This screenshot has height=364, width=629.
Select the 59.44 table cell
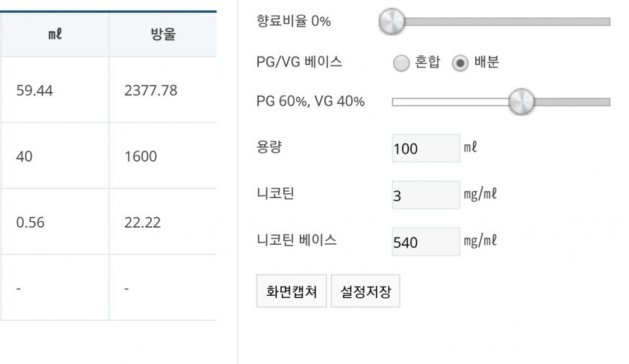pos(55,90)
